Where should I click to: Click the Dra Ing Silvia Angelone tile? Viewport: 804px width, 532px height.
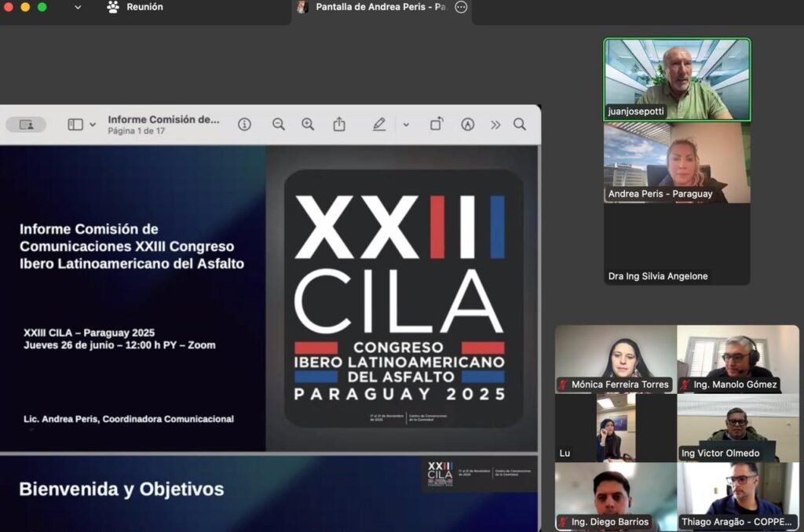point(677,246)
